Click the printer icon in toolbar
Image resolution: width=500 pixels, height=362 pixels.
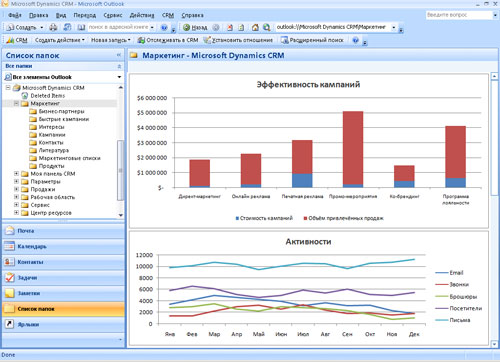click(53, 27)
